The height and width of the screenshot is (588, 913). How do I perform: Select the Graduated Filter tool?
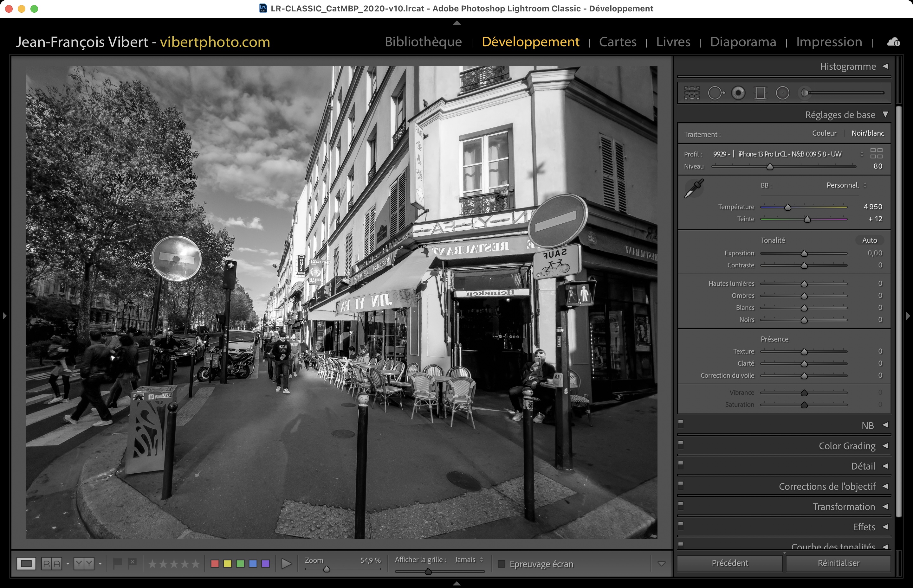click(x=760, y=93)
